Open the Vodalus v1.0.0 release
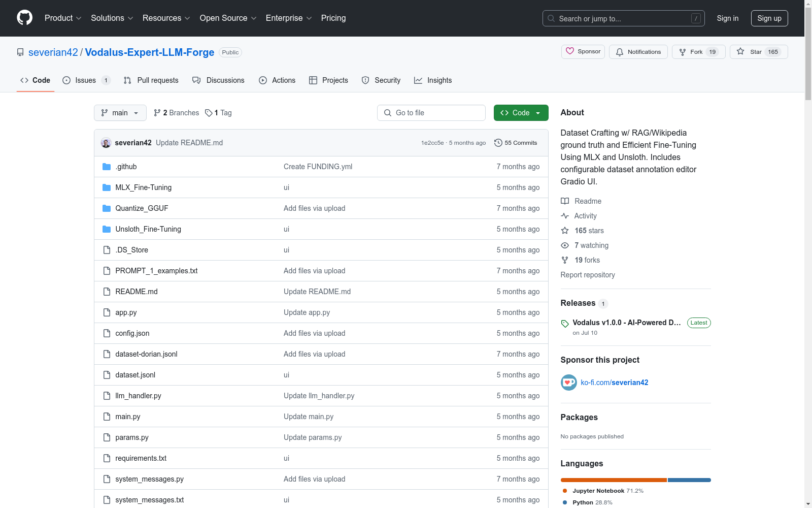The width and height of the screenshot is (812, 508). [x=627, y=323]
